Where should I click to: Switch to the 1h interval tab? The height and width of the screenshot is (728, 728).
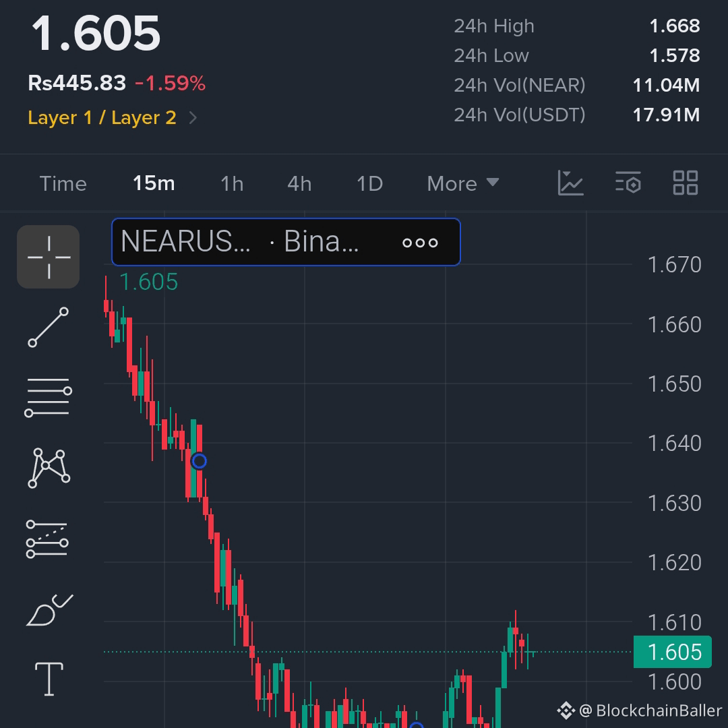(x=232, y=183)
